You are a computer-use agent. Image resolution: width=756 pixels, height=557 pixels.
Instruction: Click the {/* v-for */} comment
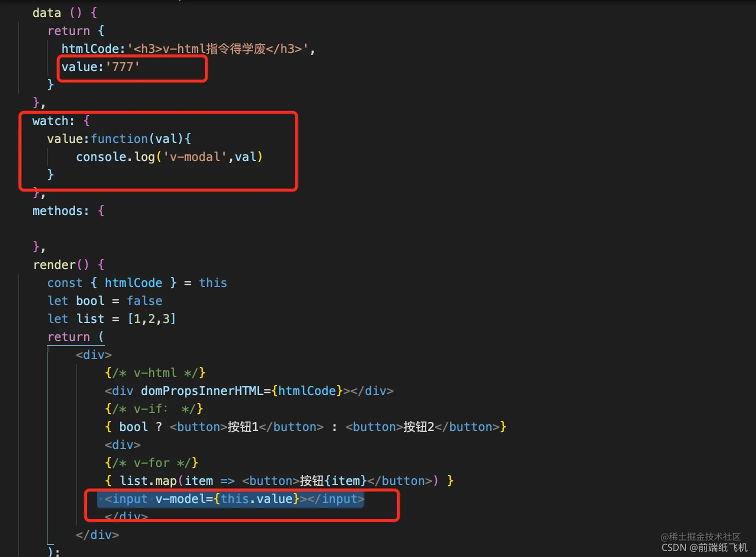click(151, 462)
